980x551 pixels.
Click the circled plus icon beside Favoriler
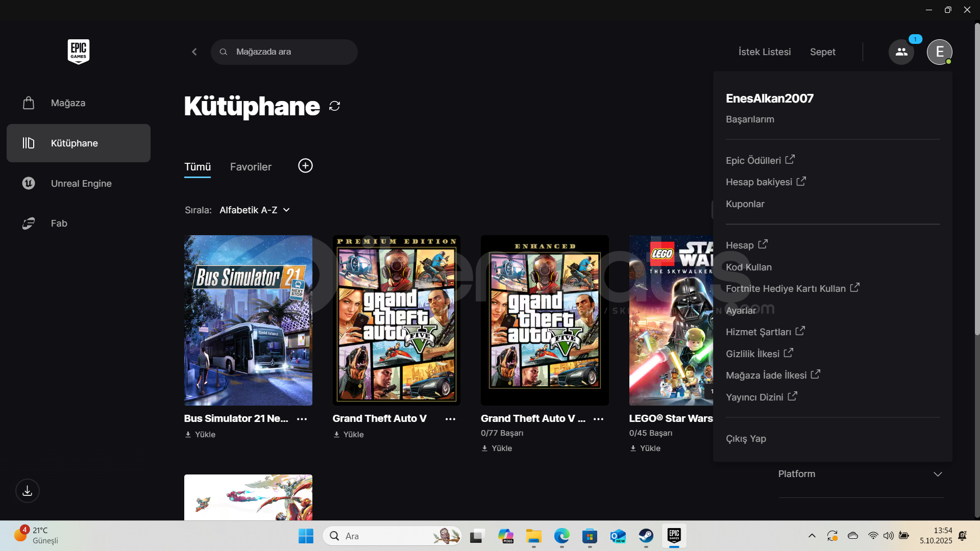(305, 166)
